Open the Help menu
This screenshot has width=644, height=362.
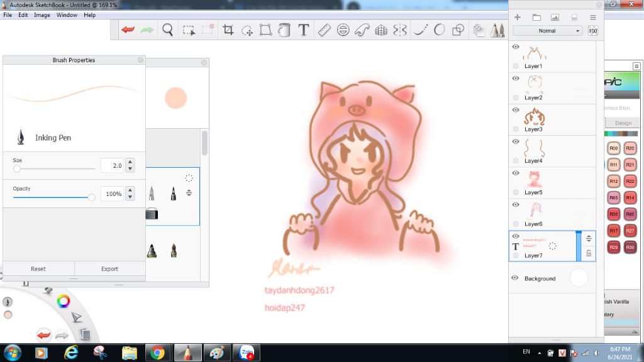click(x=89, y=15)
